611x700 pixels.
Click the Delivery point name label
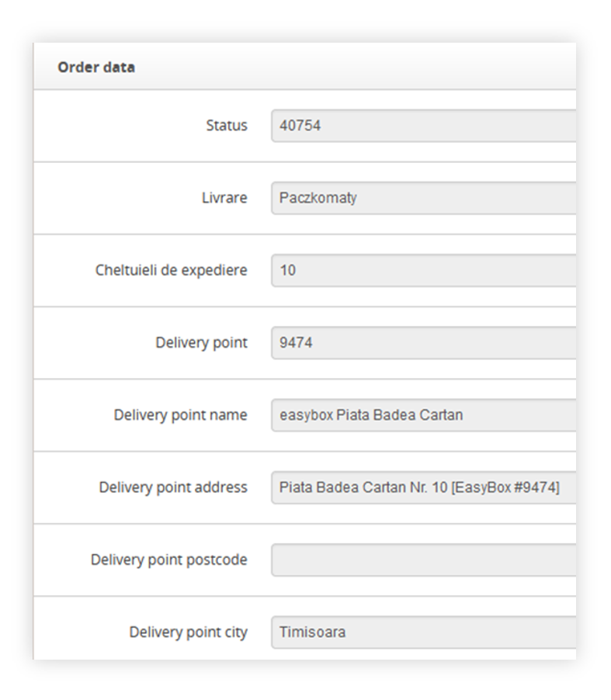180,415
